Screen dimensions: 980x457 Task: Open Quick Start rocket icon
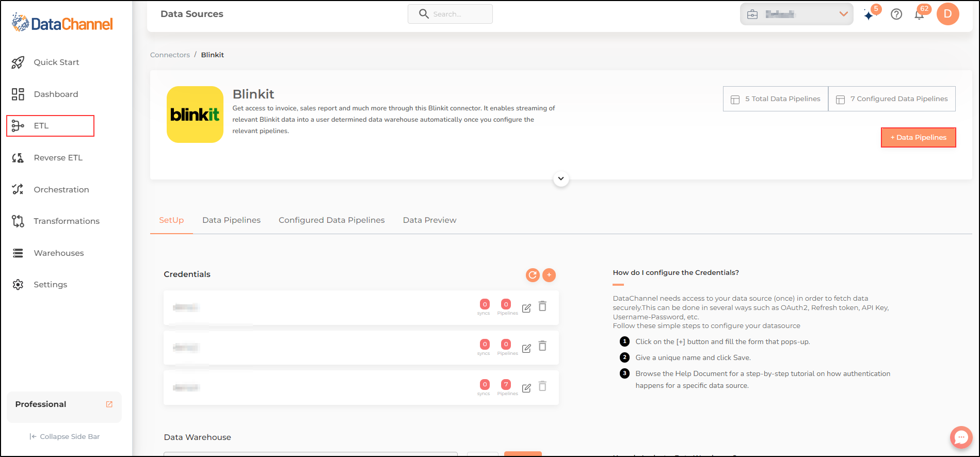click(x=18, y=62)
